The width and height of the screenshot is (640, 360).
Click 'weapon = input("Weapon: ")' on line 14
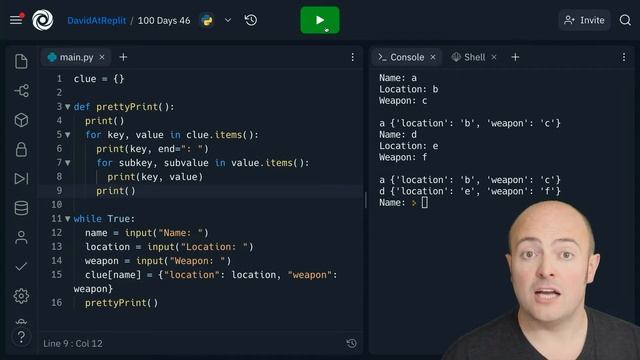coord(158,261)
